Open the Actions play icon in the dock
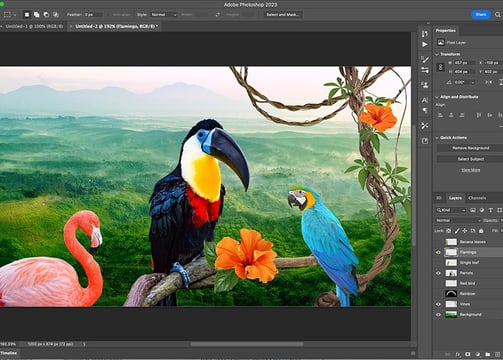 point(425,44)
